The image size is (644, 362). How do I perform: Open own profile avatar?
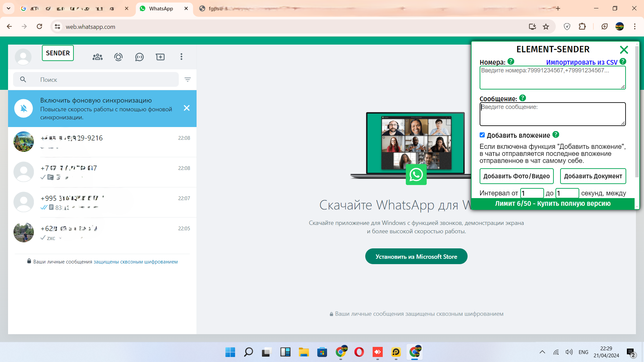(23, 57)
